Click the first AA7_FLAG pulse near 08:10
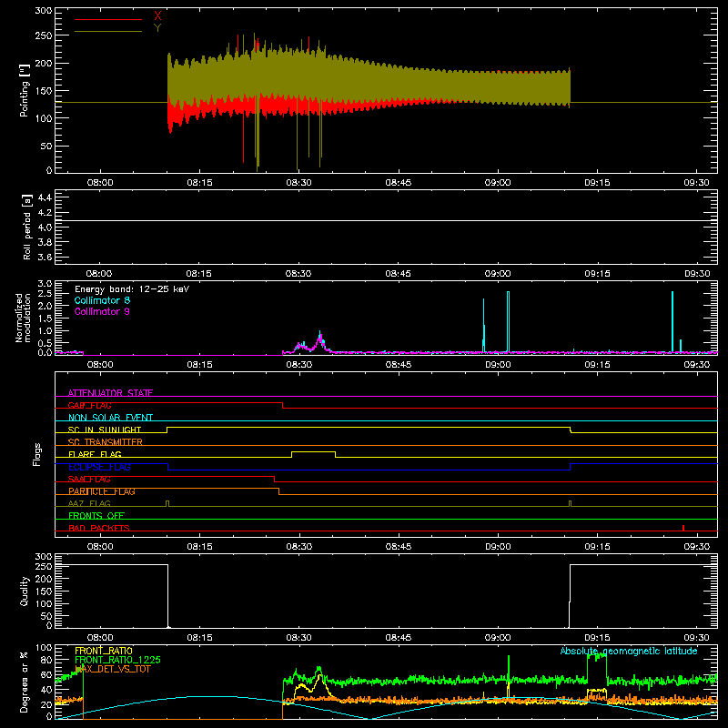Image resolution: width=728 pixels, height=728 pixels. [167, 503]
